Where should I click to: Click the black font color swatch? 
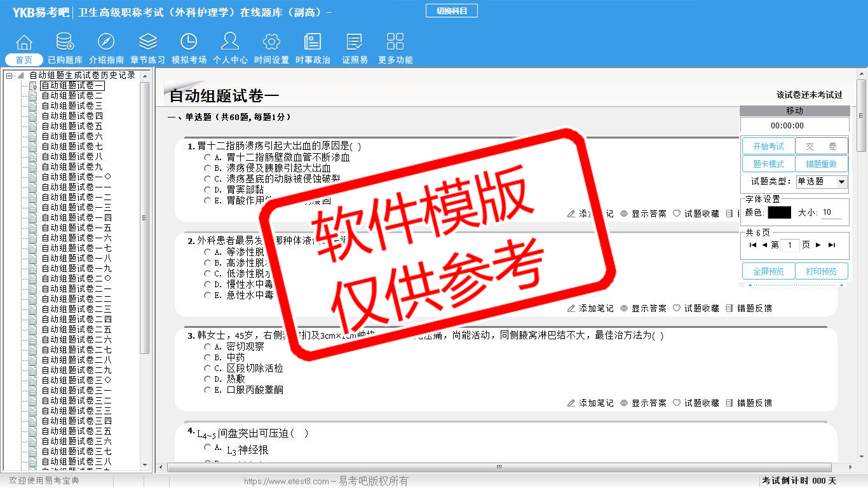coord(779,212)
